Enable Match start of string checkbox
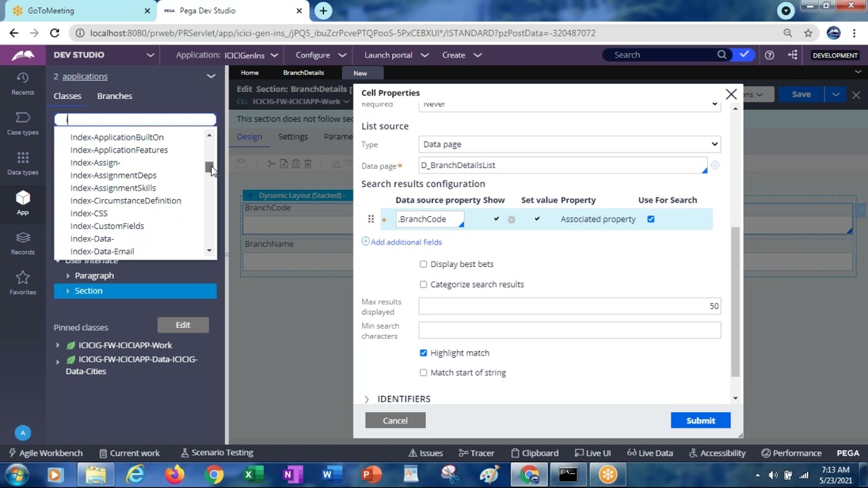Screen dimensions: 868x488 [x=423, y=373]
